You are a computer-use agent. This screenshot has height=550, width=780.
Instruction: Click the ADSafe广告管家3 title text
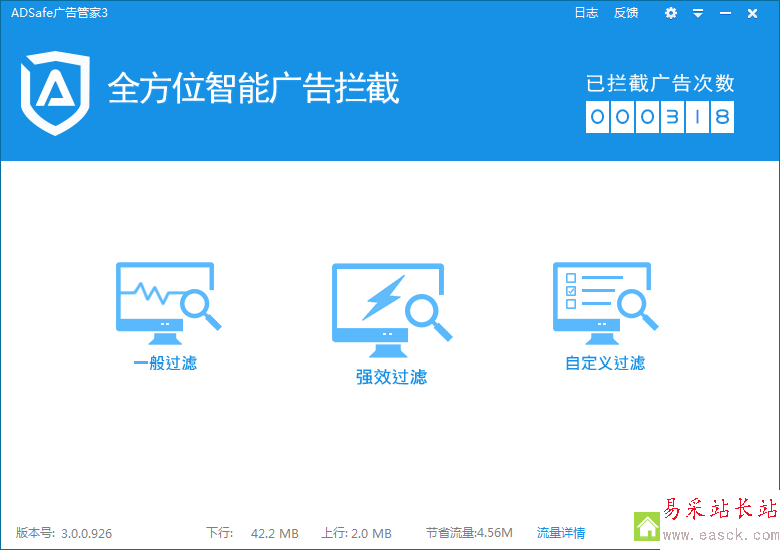59,12
